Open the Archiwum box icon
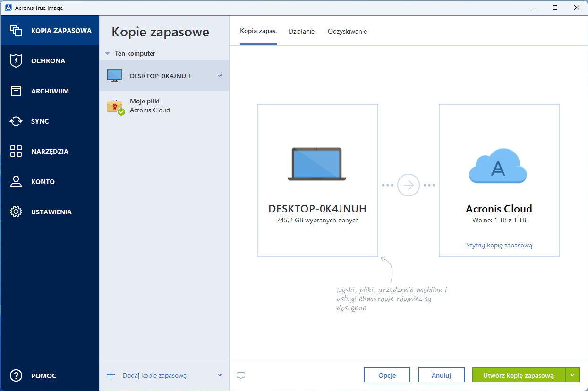The width and height of the screenshot is (588, 391). 16,91
